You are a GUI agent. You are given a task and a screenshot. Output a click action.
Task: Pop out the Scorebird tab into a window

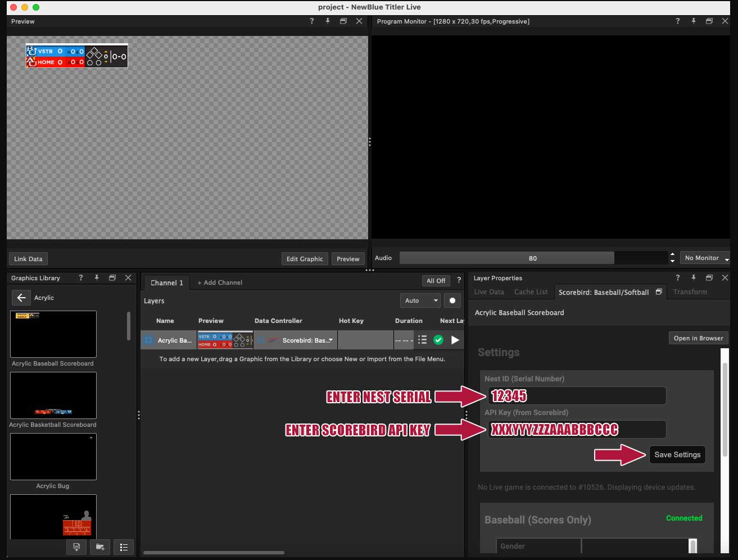click(x=659, y=292)
